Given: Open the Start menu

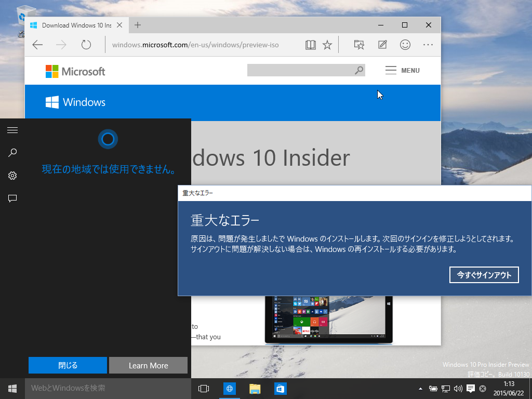Looking at the screenshot, I should coord(12,389).
